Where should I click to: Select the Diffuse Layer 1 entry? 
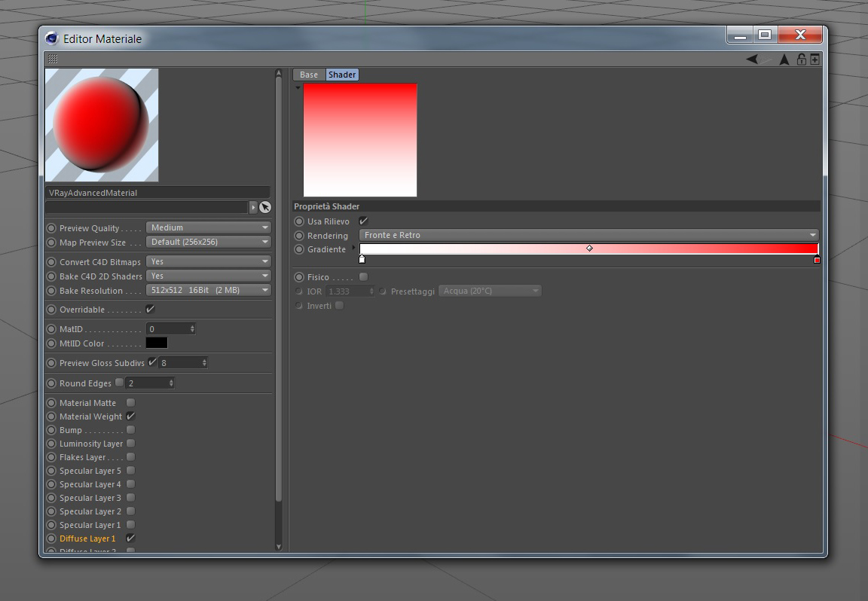pyautogui.click(x=87, y=538)
